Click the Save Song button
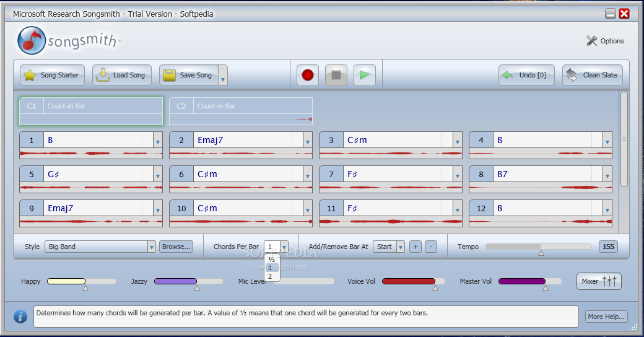644x337 pixels. tap(189, 75)
